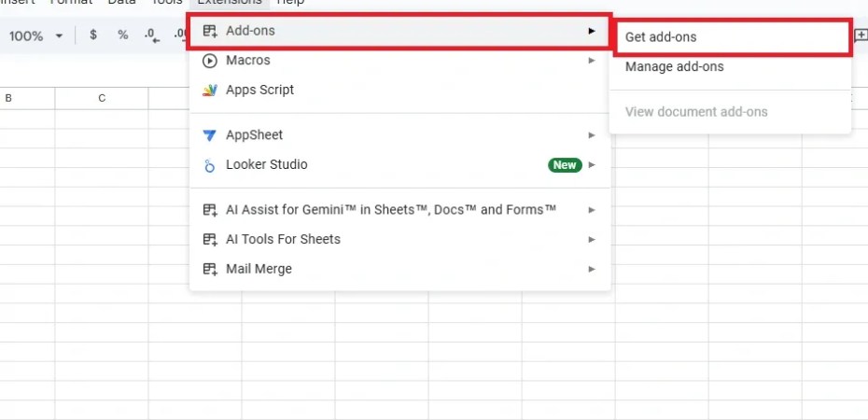The width and height of the screenshot is (868, 420).
Task: Format as currency with dollar icon
Action: [93, 35]
